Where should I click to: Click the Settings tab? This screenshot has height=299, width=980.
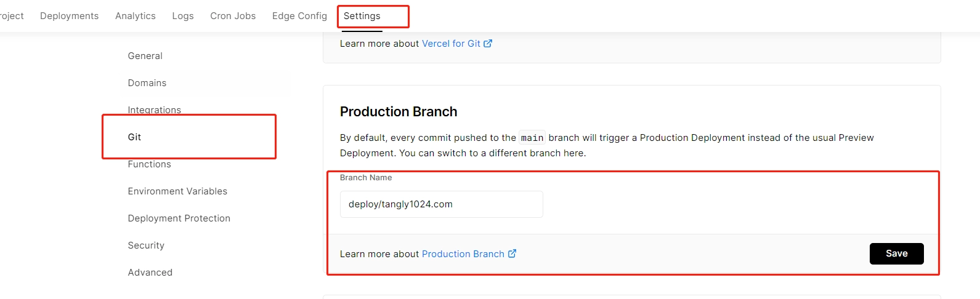pos(362,16)
